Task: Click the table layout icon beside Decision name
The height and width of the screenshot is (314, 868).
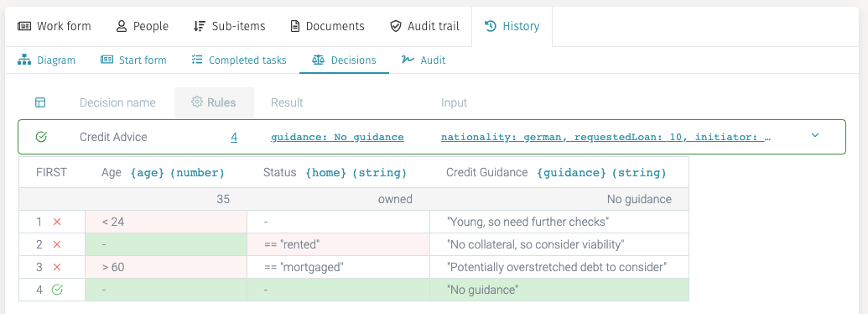Action: 40,102
